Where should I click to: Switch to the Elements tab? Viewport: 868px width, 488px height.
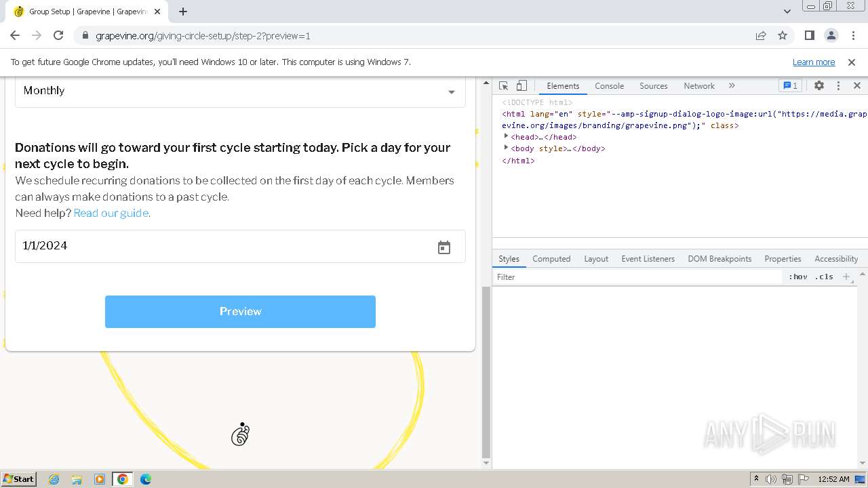click(x=563, y=86)
